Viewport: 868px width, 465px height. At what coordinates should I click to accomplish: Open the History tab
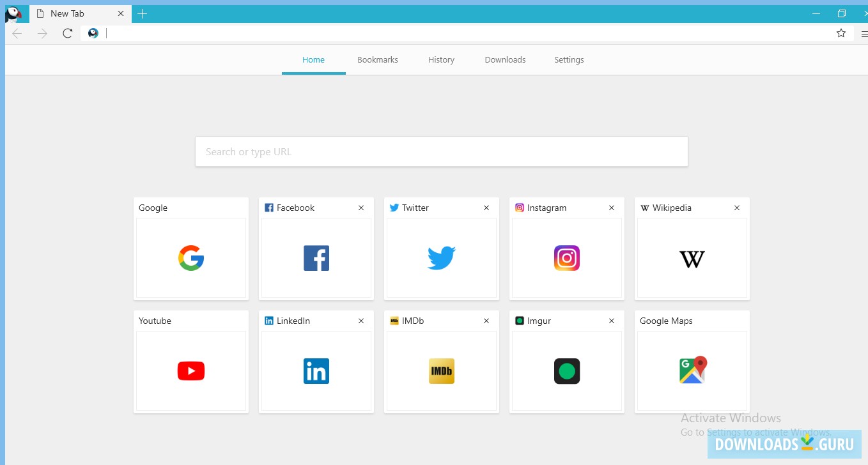coord(442,60)
